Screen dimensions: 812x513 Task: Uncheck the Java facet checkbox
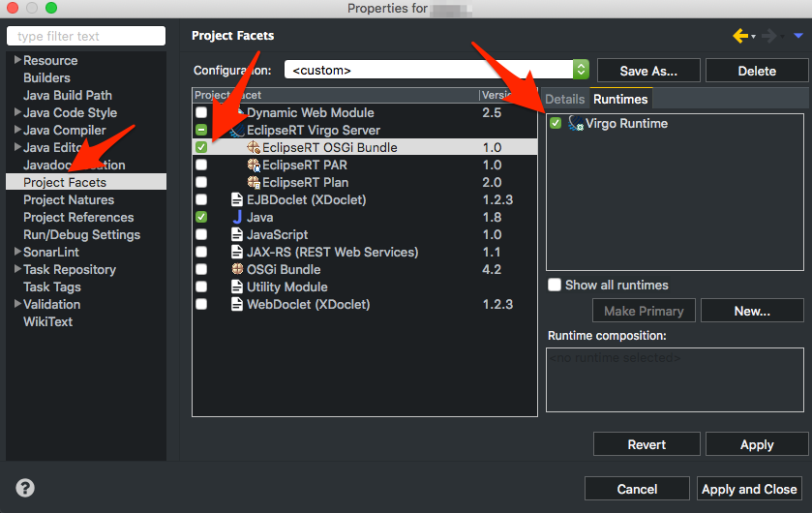click(201, 218)
